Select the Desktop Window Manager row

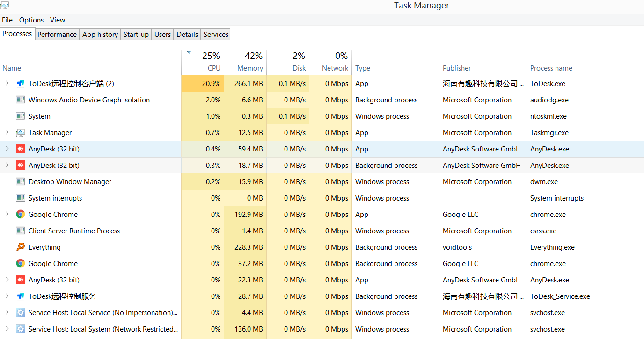click(x=322, y=182)
